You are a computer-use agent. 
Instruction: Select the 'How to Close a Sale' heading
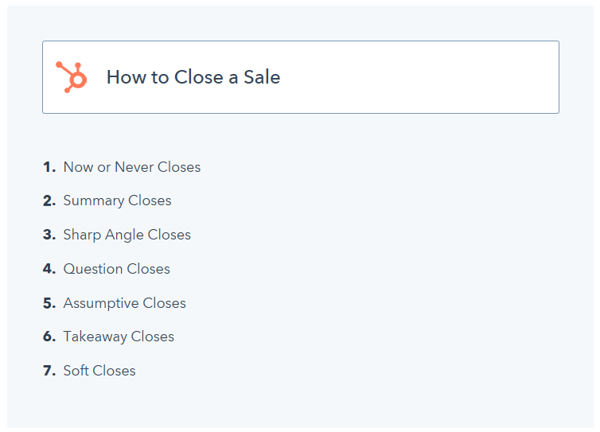tap(193, 77)
